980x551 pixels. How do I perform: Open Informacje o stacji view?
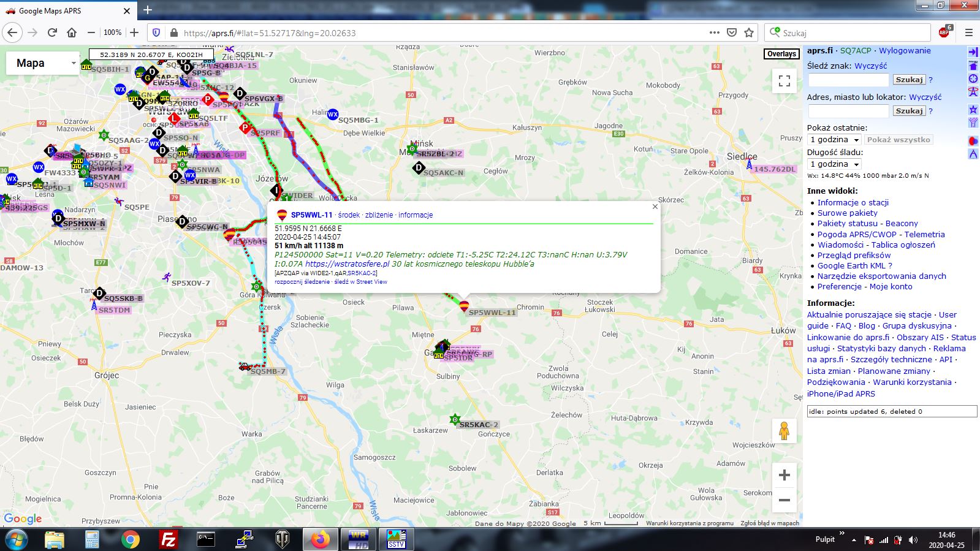(853, 203)
